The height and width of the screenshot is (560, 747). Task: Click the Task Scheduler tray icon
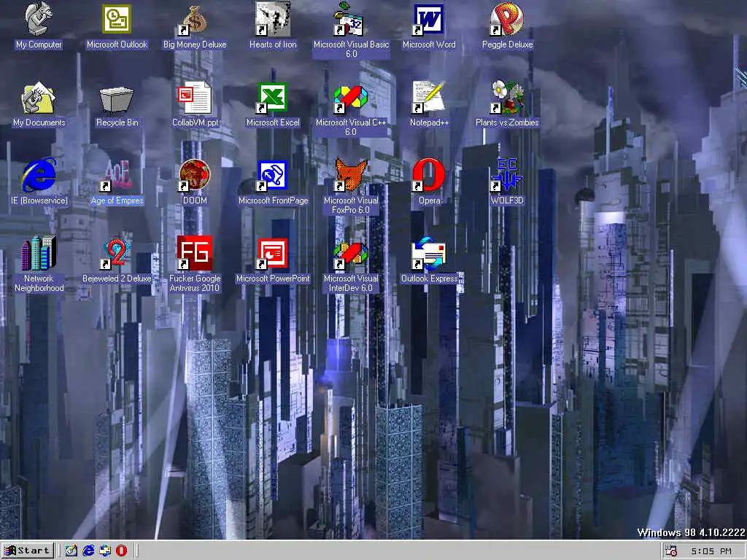(x=671, y=551)
